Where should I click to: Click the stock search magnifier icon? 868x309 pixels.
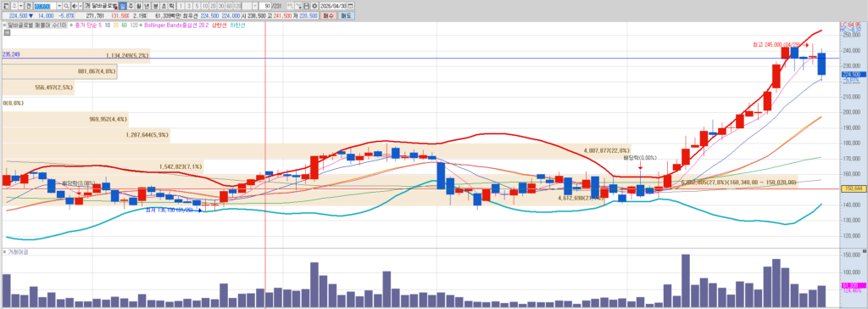click(66, 6)
